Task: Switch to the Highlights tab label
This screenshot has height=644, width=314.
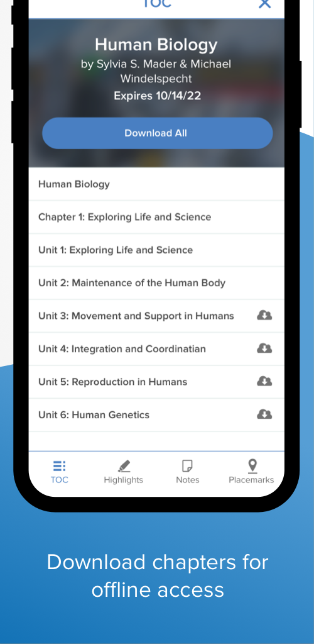Action: click(x=123, y=480)
